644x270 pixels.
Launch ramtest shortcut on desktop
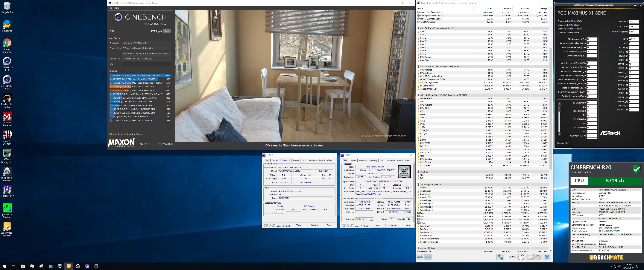click(x=7, y=137)
